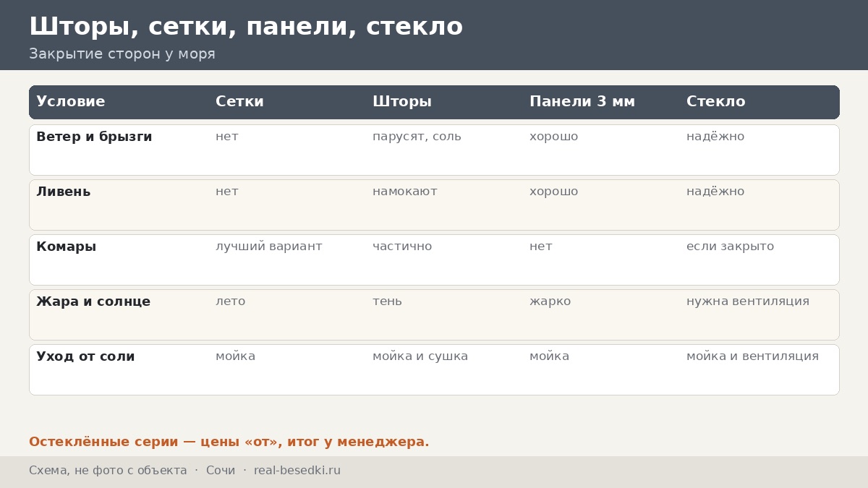Click the footer text 'Схема, не фото с объекта'
Viewport: 868px width, 488px height.
108,471
